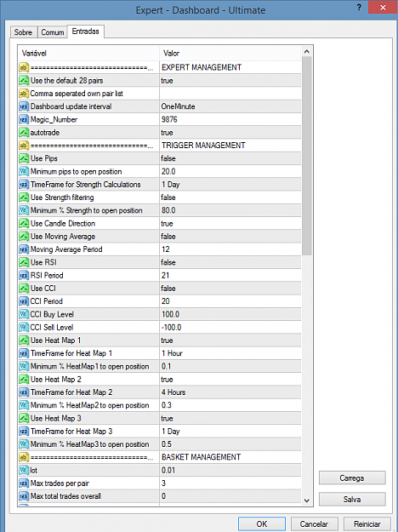Image resolution: width=398 pixels, height=532 pixels.
Task: Click the integer icon for 'Moving Average Period'
Action: (x=24, y=249)
